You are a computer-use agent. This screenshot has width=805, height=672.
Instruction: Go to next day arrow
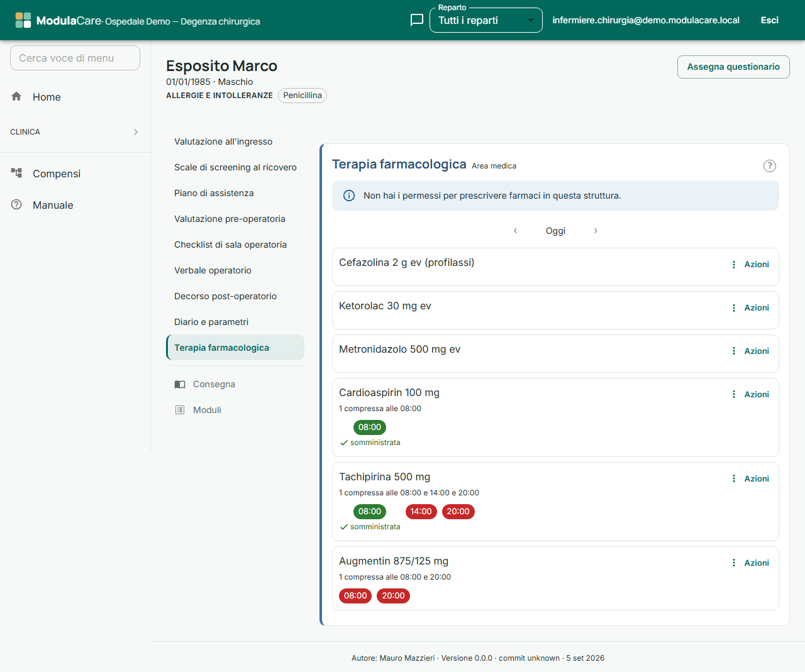596,231
